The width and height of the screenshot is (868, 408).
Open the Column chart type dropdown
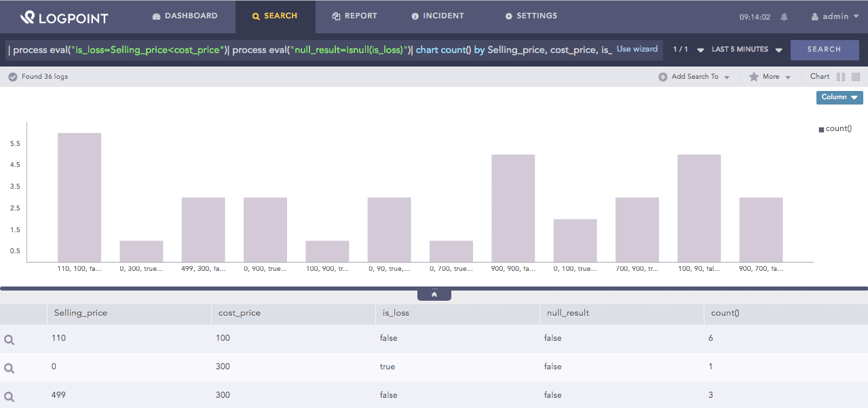839,97
